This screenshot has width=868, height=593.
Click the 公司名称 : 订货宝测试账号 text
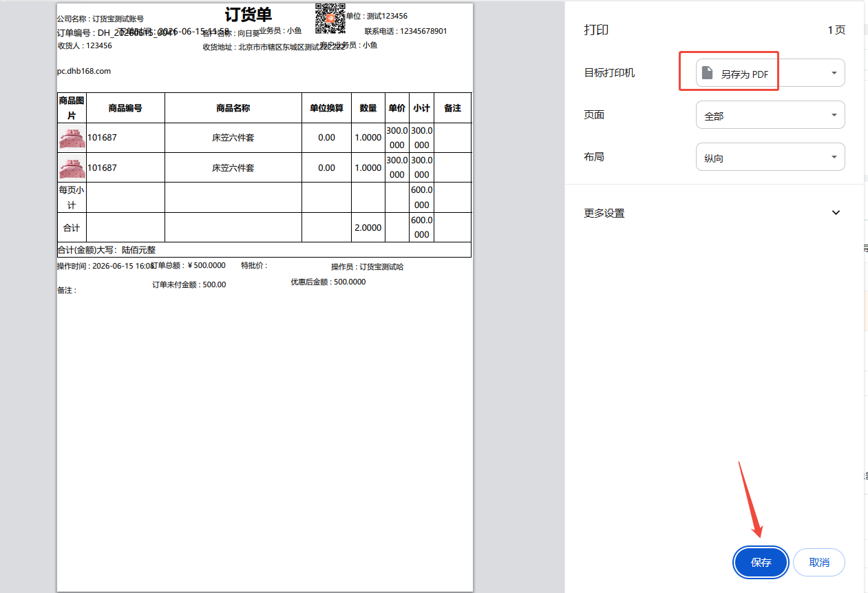tap(100, 19)
